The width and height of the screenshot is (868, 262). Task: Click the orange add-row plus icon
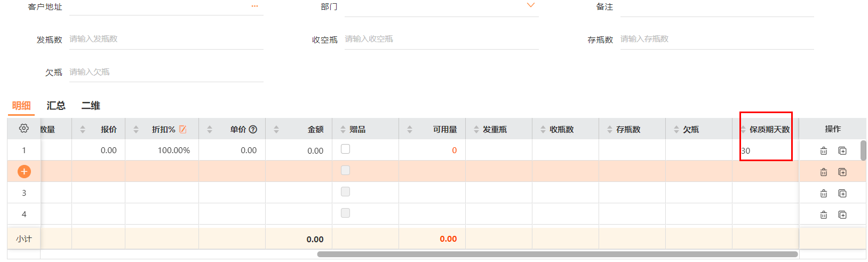tap(24, 171)
